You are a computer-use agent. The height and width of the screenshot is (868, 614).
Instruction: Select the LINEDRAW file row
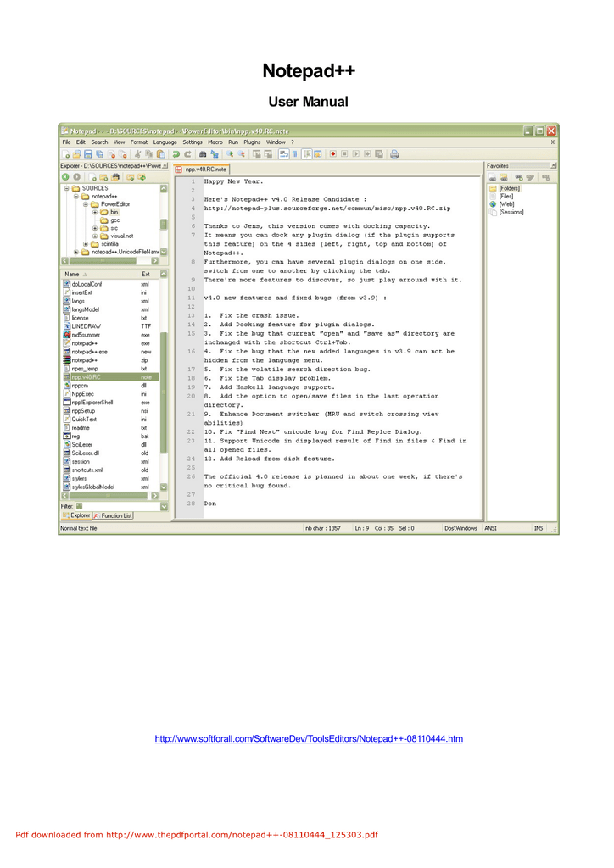coord(111,326)
